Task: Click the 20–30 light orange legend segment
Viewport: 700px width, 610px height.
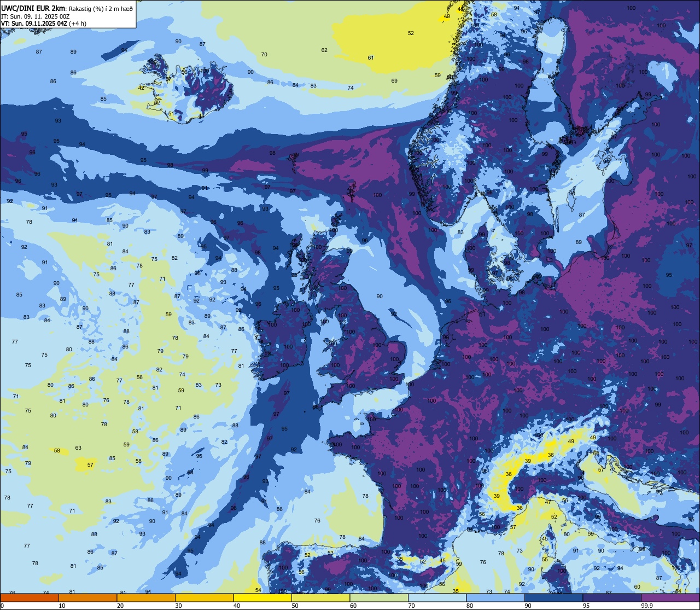Action: tap(146, 598)
